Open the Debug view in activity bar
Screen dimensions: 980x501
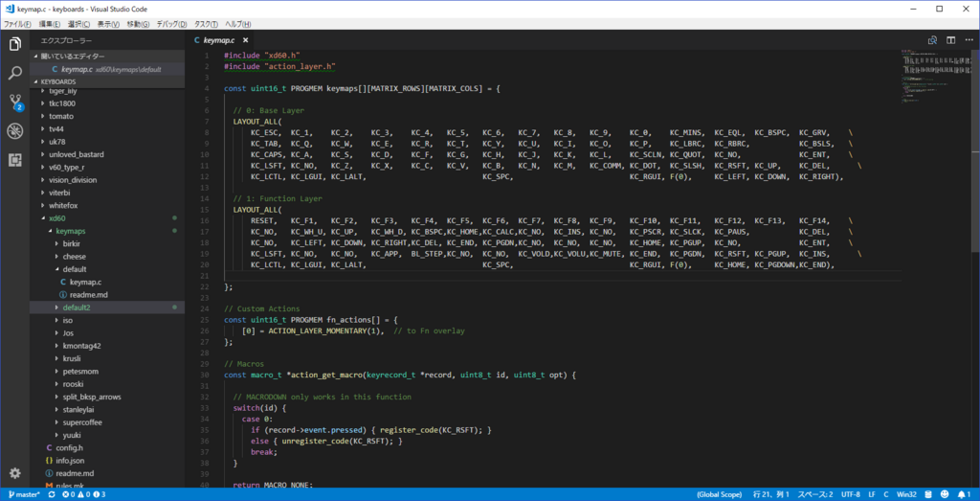point(15,130)
